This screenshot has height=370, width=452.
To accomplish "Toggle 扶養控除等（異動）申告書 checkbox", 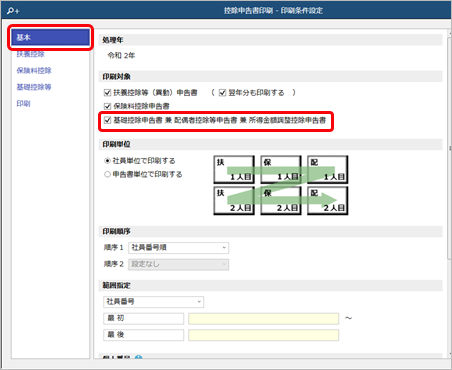I will [107, 92].
